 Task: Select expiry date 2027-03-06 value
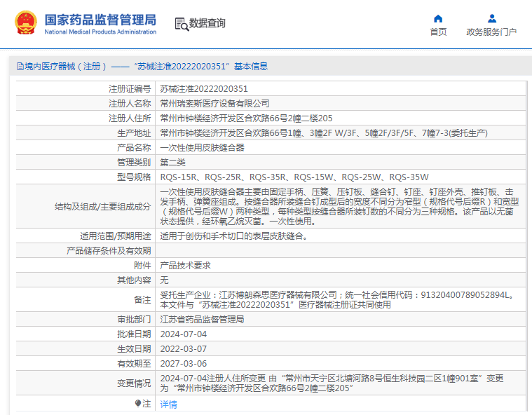[x=183, y=363]
